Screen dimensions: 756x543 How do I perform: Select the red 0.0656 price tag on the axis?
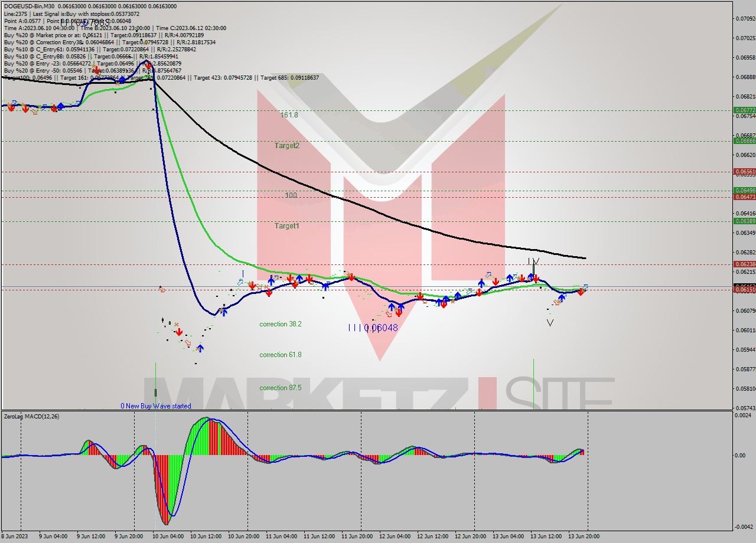744,171
